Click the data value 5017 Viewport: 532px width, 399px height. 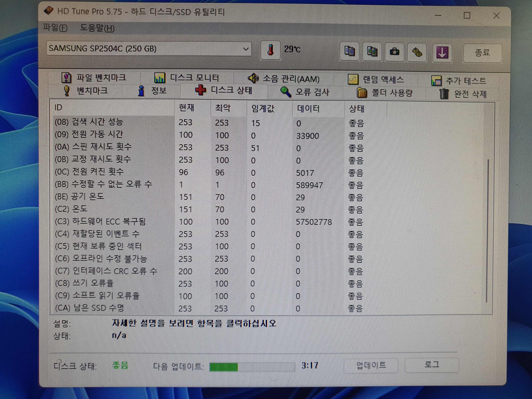(305, 173)
